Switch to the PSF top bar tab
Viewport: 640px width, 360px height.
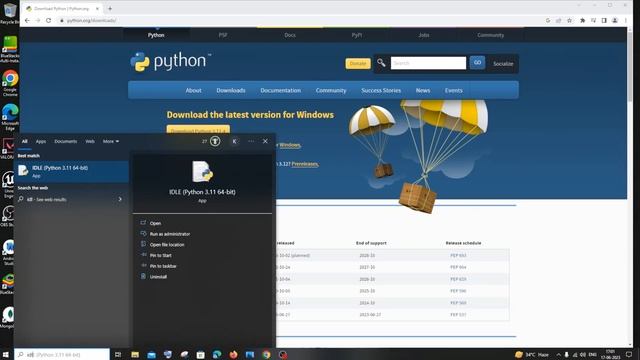click(223, 35)
